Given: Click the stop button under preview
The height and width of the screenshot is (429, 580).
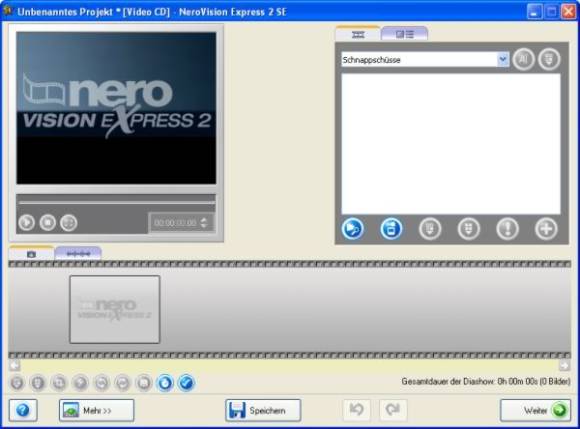Looking at the screenshot, I should pyautogui.click(x=48, y=223).
